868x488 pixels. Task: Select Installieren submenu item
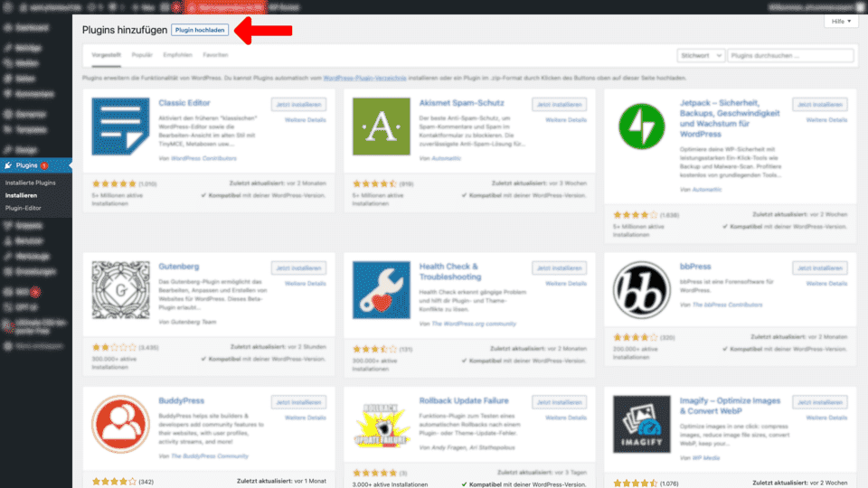click(21, 195)
